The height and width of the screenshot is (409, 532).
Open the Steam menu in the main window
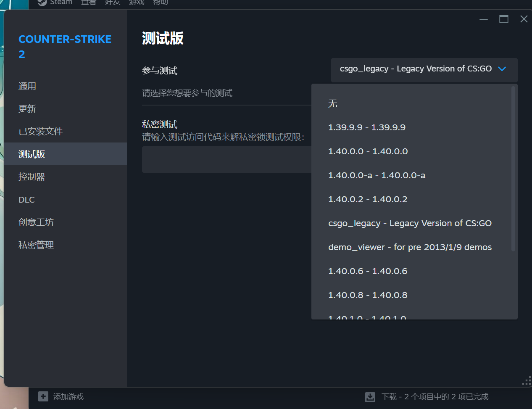coord(61,3)
